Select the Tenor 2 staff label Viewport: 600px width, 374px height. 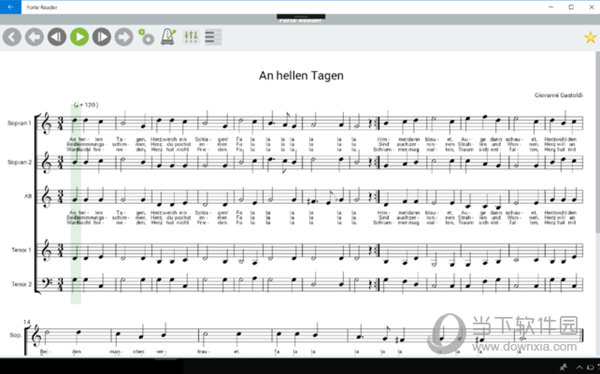click(21, 284)
